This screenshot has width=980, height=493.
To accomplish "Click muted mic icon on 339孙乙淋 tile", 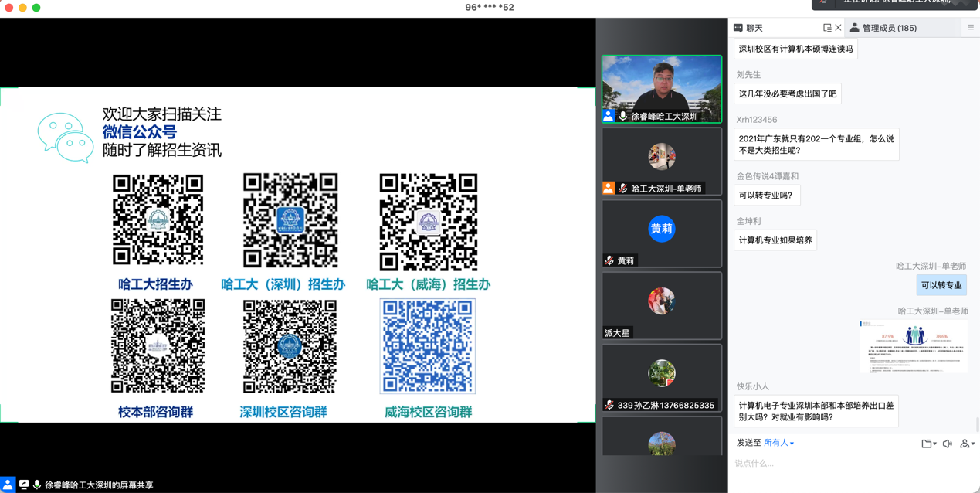I will click(609, 405).
